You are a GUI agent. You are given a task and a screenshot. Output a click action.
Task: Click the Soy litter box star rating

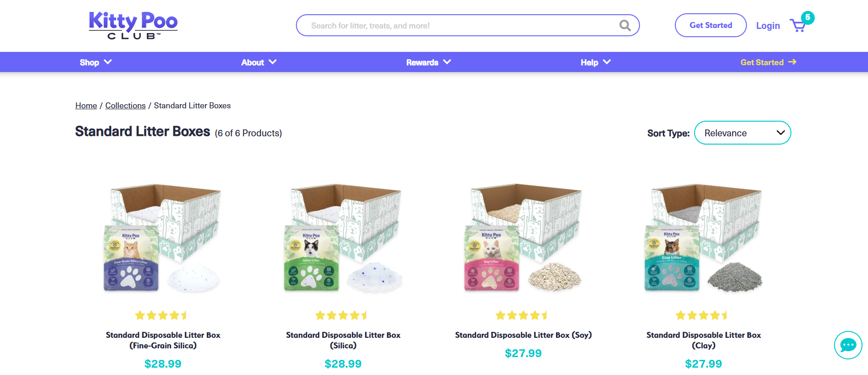[x=522, y=315]
